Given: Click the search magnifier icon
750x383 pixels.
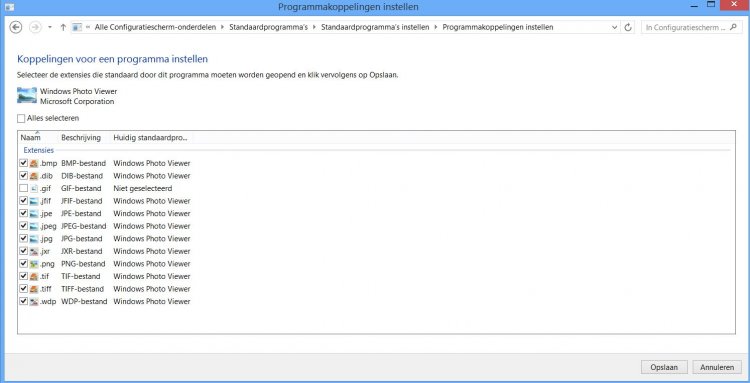Looking at the screenshot, I should (x=734, y=27).
